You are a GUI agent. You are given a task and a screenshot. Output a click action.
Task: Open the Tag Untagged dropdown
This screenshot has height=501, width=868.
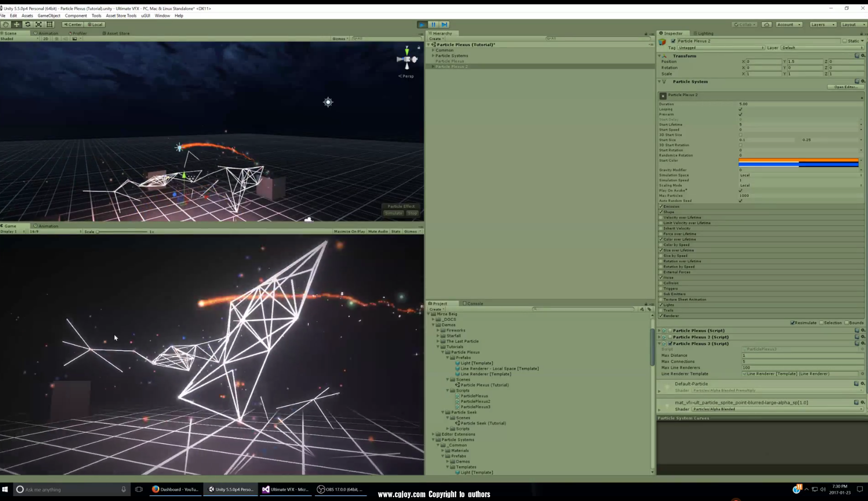721,48
